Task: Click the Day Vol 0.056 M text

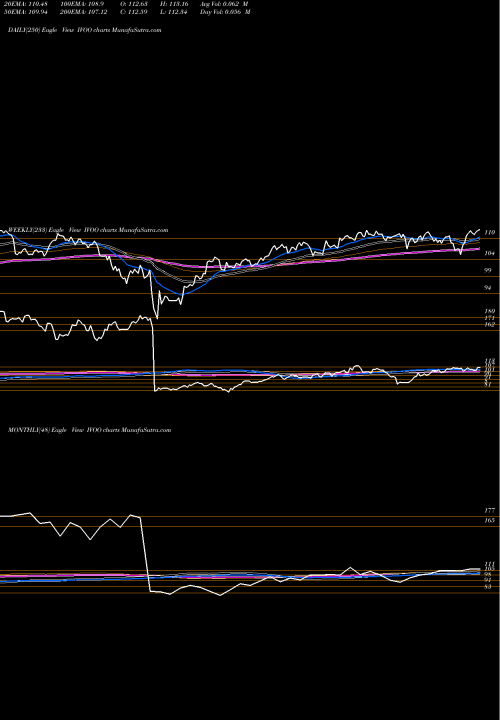Action: click(225, 12)
